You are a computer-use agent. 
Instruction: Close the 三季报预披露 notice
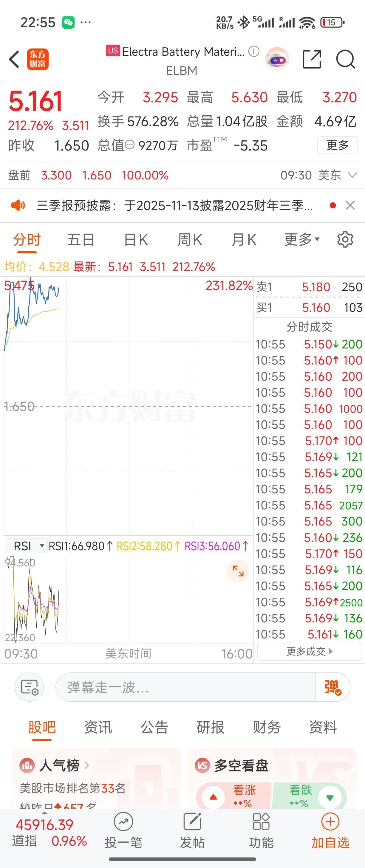coord(350,205)
